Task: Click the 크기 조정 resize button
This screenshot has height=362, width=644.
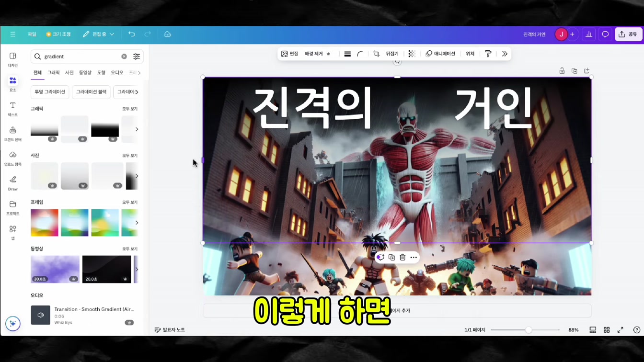Action: pyautogui.click(x=58, y=34)
